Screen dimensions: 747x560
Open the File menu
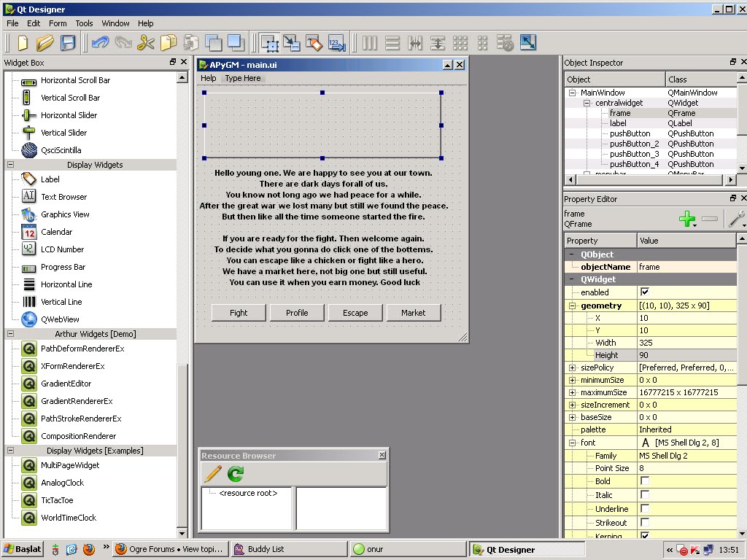[12, 23]
